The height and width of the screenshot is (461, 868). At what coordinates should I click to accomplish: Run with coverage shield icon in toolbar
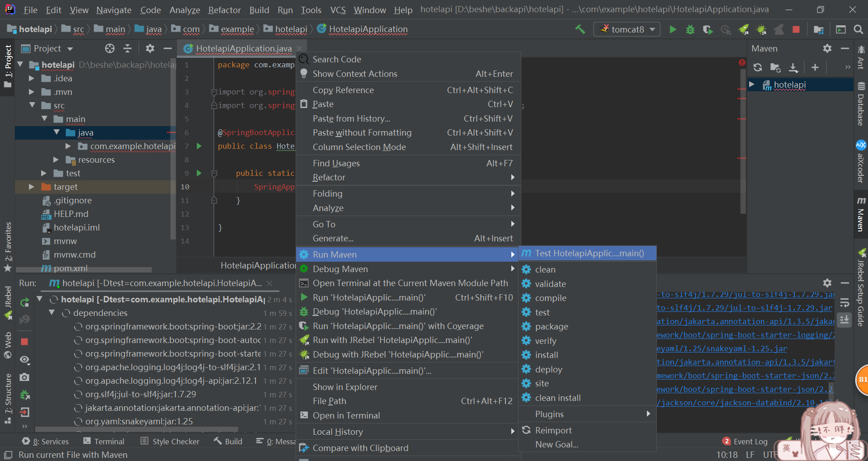pyautogui.click(x=708, y=29)
